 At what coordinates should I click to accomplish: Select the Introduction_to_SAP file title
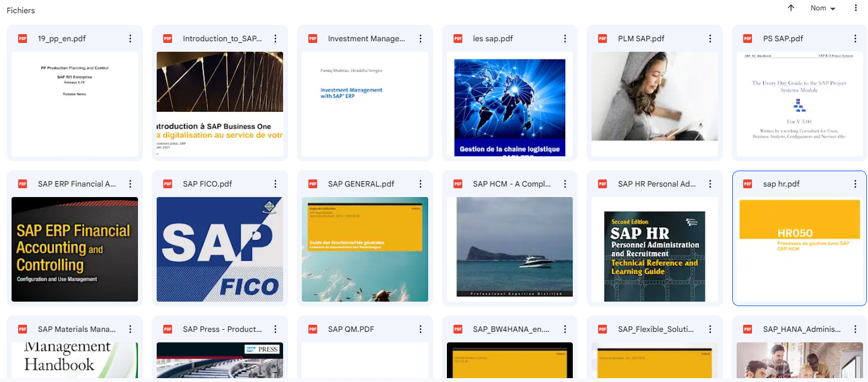click(x=222, y=39)
